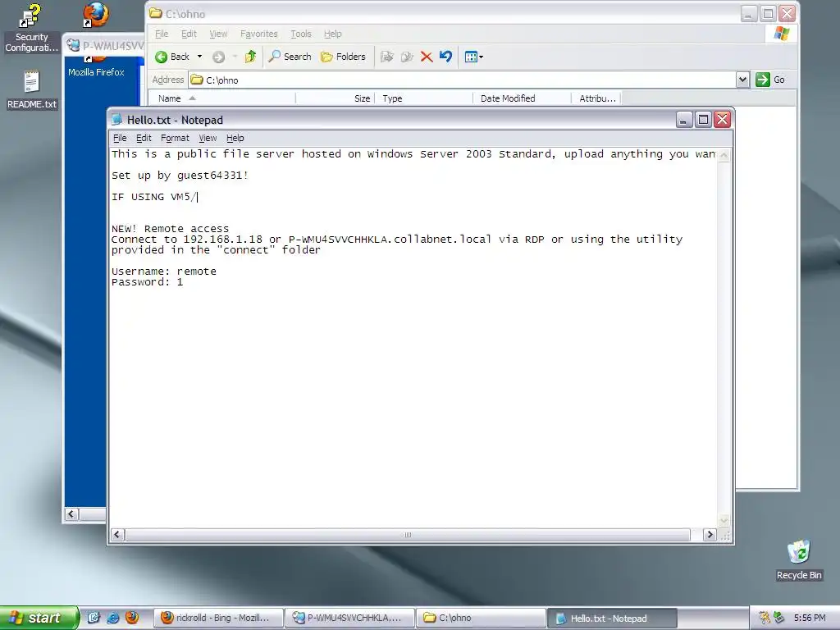Viewport: 840px width, 630px height.
Task: Sort by Date Modified column header
Action: coord(522,98)
